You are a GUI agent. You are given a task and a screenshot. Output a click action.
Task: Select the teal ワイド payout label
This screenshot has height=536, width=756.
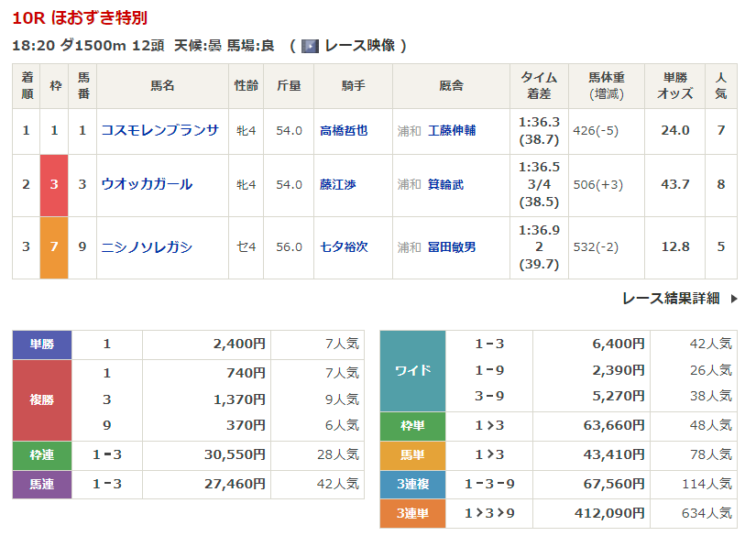pyautogui.click(x=412, y=371)
